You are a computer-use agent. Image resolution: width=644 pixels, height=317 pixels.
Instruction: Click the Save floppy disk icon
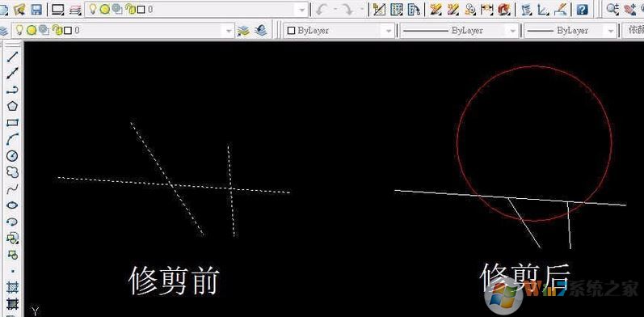pyautogui.click(x=36, y=10)
